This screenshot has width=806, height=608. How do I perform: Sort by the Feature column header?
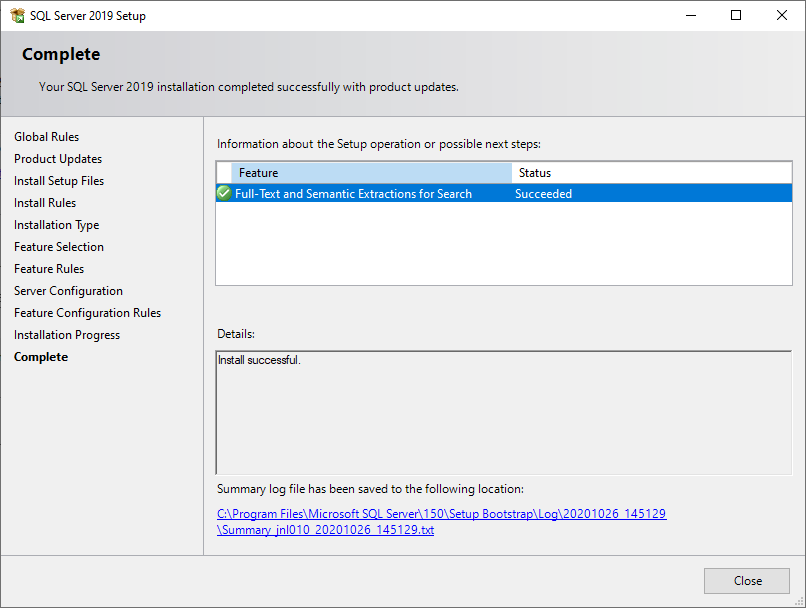[x=370, y=173]
